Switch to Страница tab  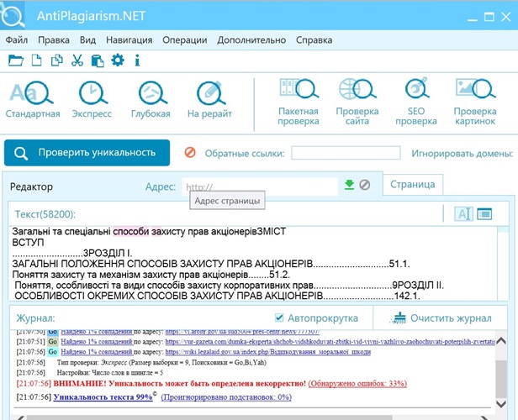[413, 184]
